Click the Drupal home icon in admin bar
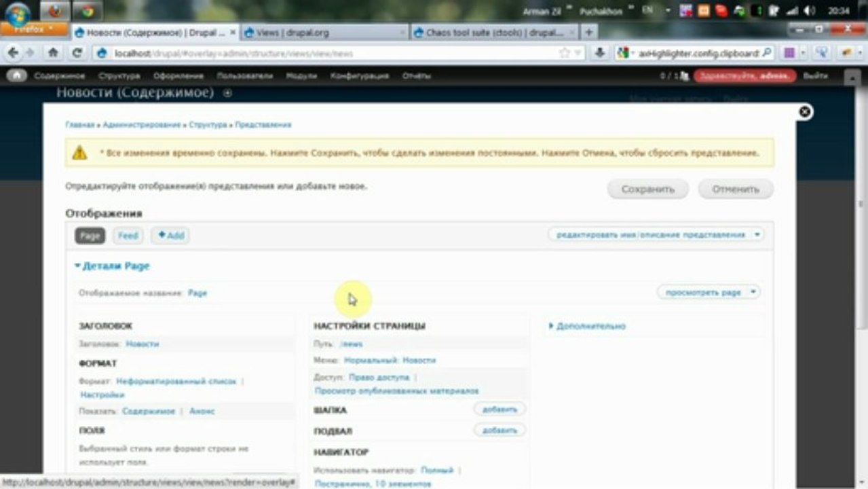Image resolution: width=868 pixels, height=489 pixels. (16, 76)
